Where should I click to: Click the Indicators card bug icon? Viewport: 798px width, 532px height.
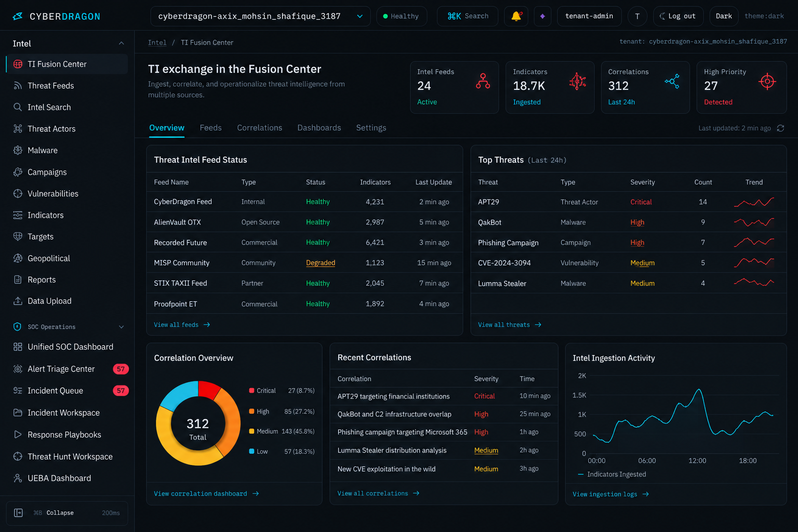(x=578, y=81)
